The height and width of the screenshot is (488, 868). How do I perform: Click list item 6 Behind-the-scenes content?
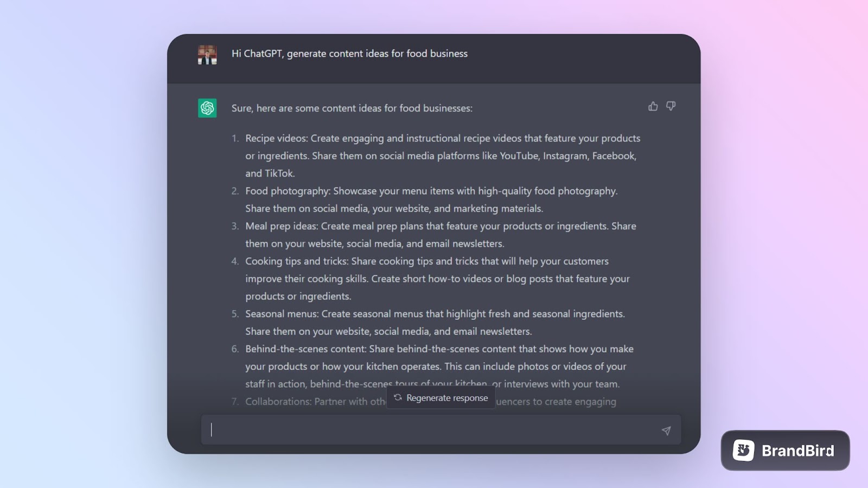[x=433, y=367]
